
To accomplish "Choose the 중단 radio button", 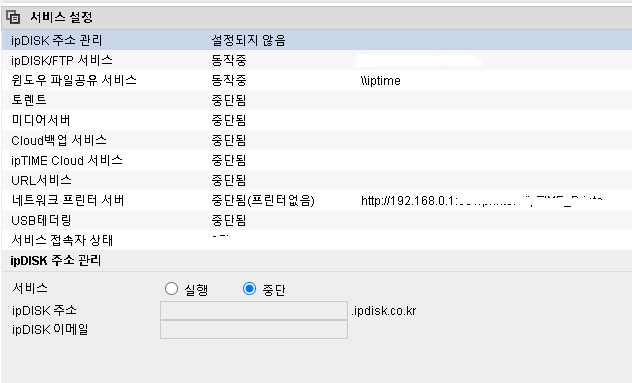I will 249,289.
